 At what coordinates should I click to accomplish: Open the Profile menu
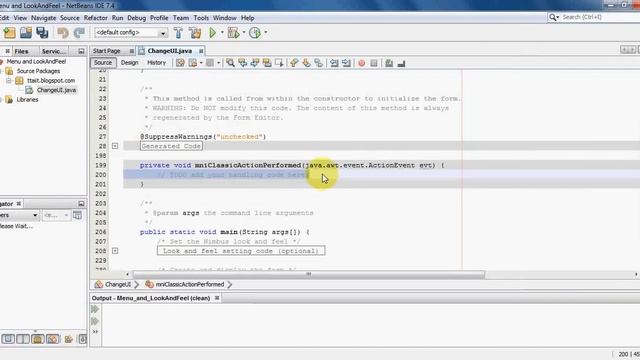159,18
